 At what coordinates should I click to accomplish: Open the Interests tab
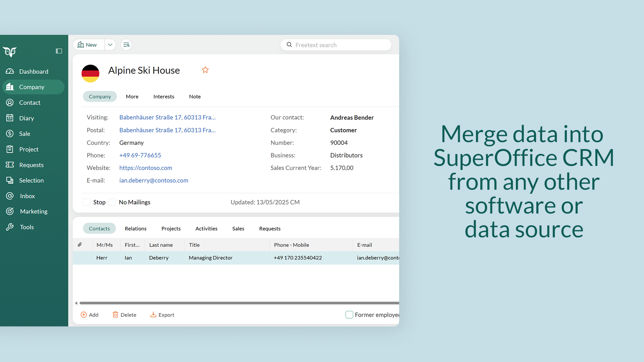(x=164, y=97)
